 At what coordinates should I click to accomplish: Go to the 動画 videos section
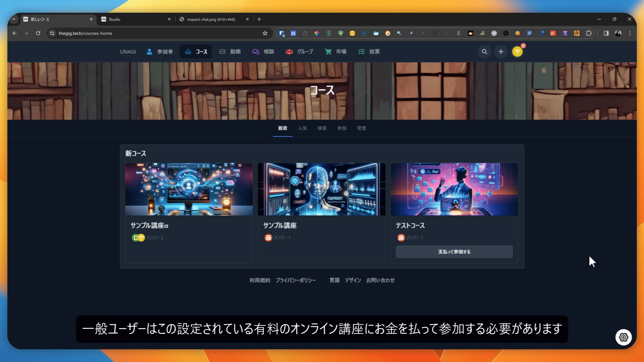pyautogui.click(x=230, y=52)
